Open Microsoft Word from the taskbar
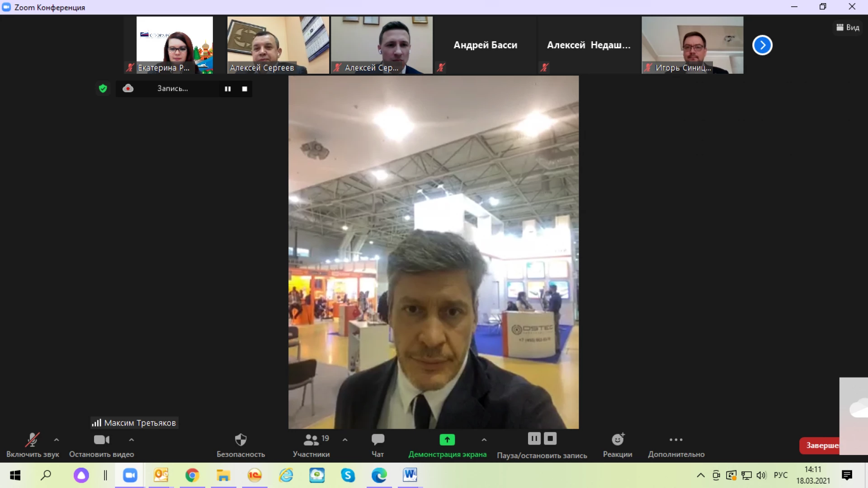Viewport: 868px width, 488px height. point(410,475)
